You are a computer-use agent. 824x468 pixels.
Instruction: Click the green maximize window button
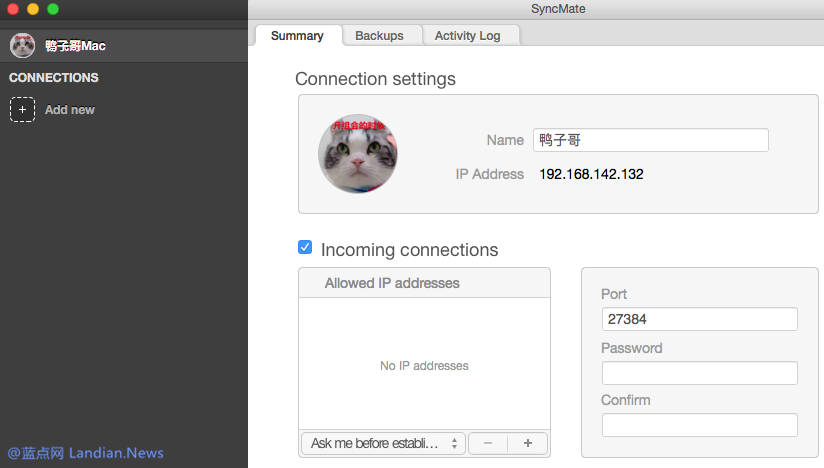(53, 9)
